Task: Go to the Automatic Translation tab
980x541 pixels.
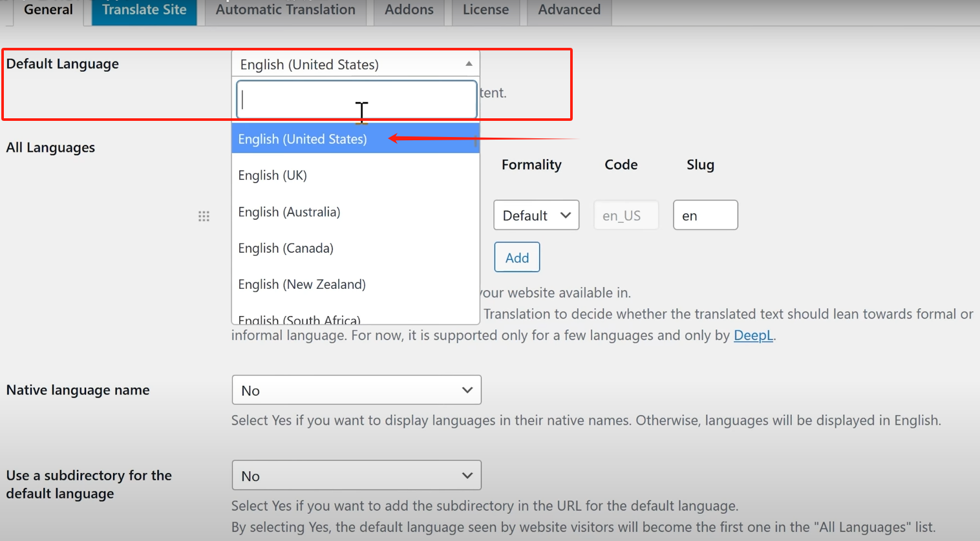Action: click(285, 10)
